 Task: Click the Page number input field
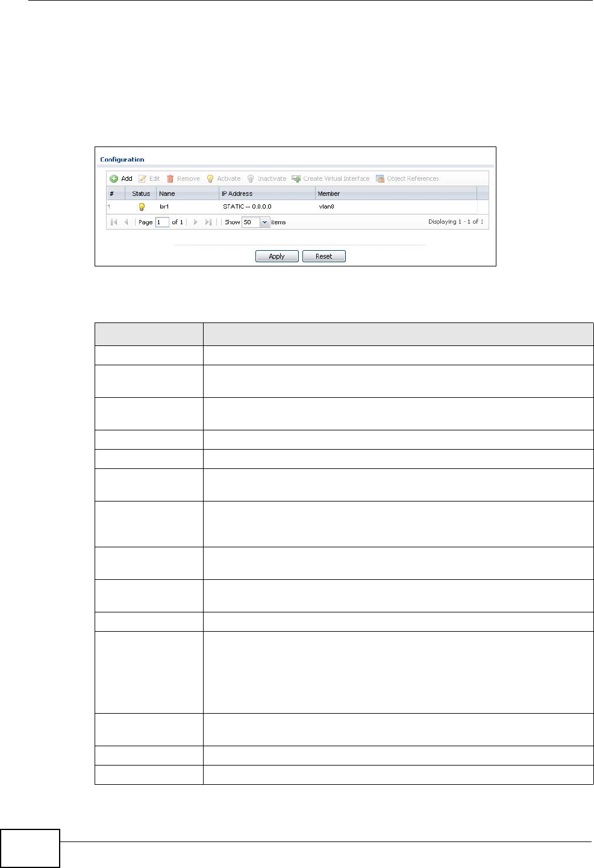tap(162, 222)
